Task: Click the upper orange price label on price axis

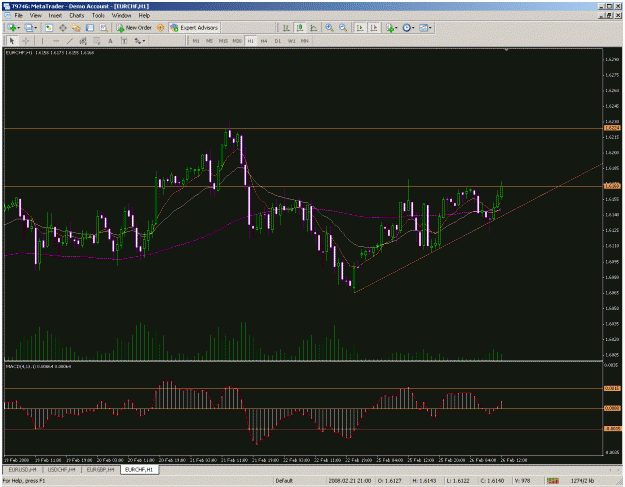Action: [612, 128]
